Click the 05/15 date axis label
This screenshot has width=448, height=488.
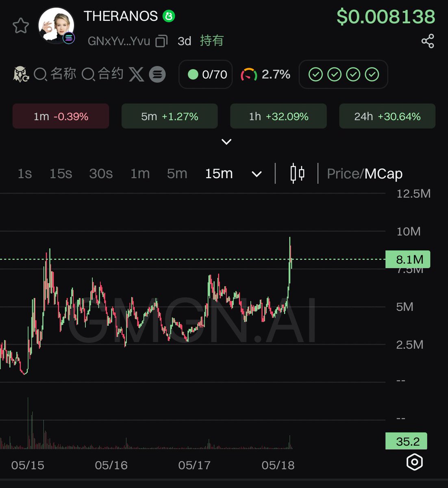[x=28, y=465]
